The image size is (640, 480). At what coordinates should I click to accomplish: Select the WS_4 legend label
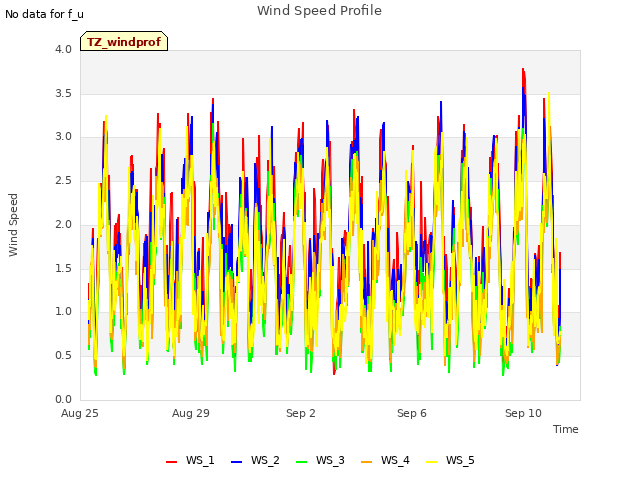coord(395,460)
